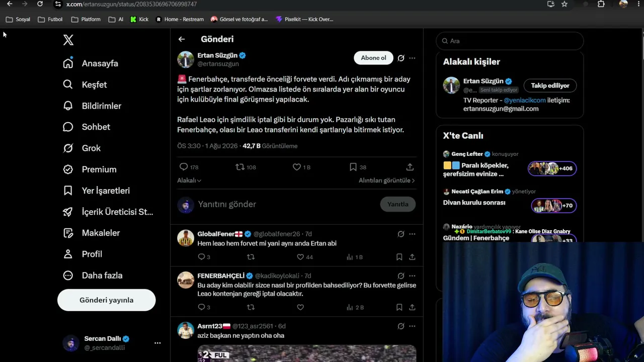Click reply icon showing 178 replies
Screen dimensions: 644x362
click(189, 167)
